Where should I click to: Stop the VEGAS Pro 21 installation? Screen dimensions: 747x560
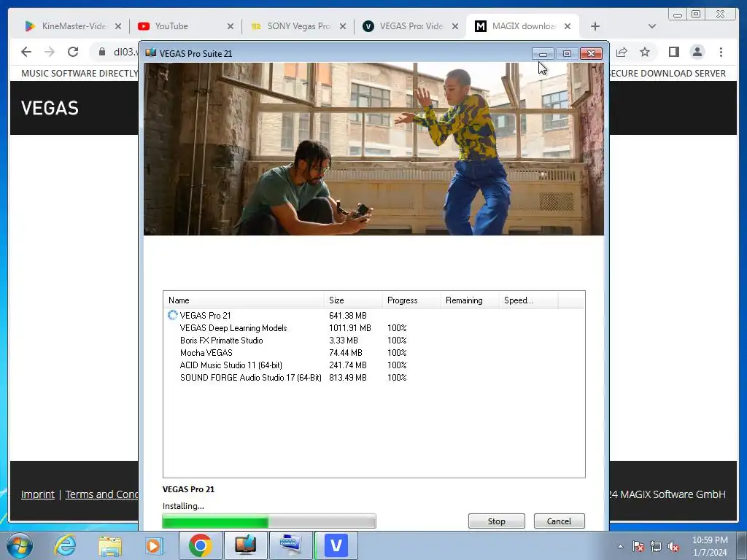(496, 521)
